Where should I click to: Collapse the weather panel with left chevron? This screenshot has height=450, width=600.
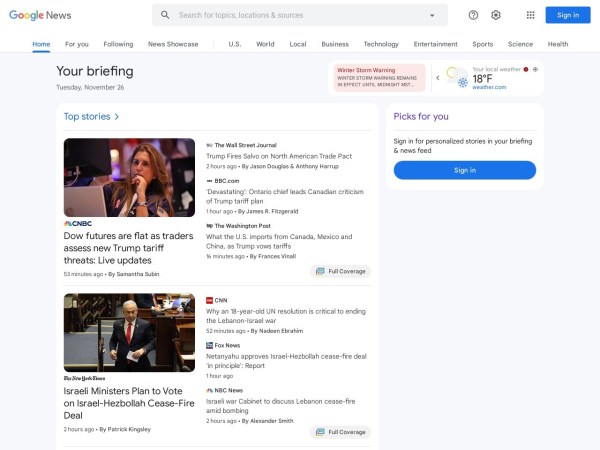tap(437, 78)
